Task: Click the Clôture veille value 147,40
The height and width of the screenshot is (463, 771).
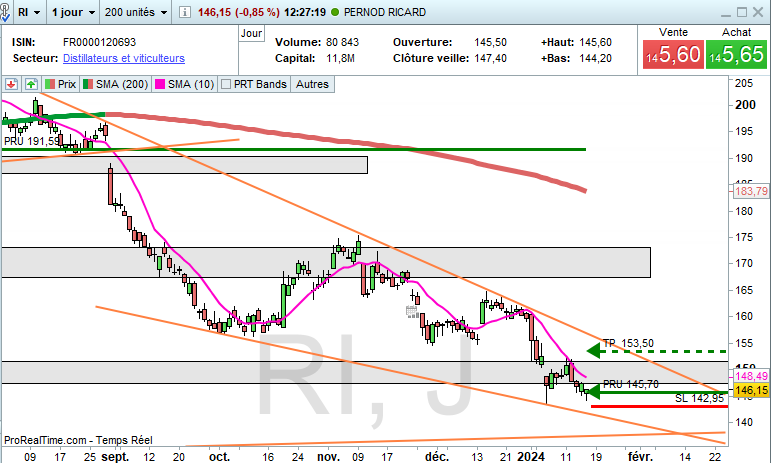Action: [490, 58]
